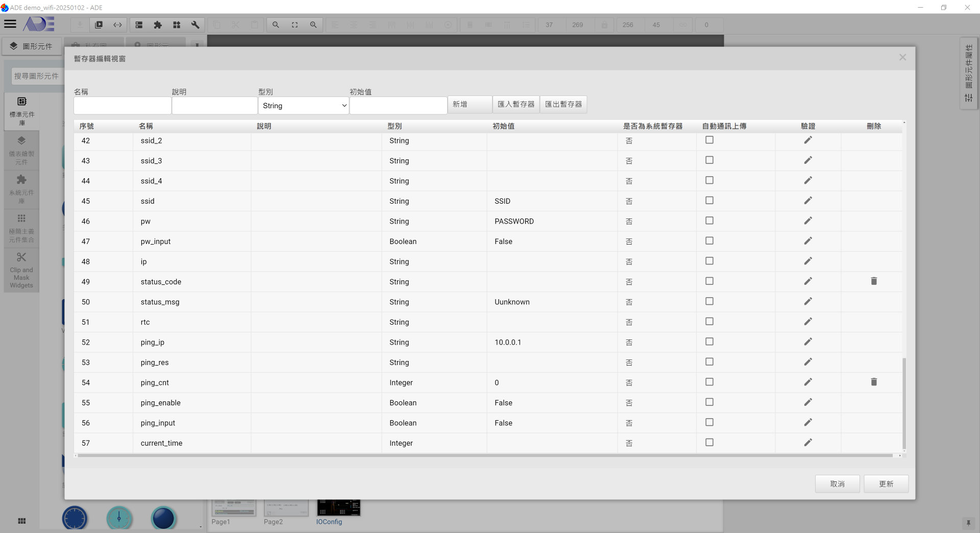The width and height of the screenshot is (980, 533).
Task: Toggle auto upload checkbox for ping_enable
Action: tap(709, 402)
